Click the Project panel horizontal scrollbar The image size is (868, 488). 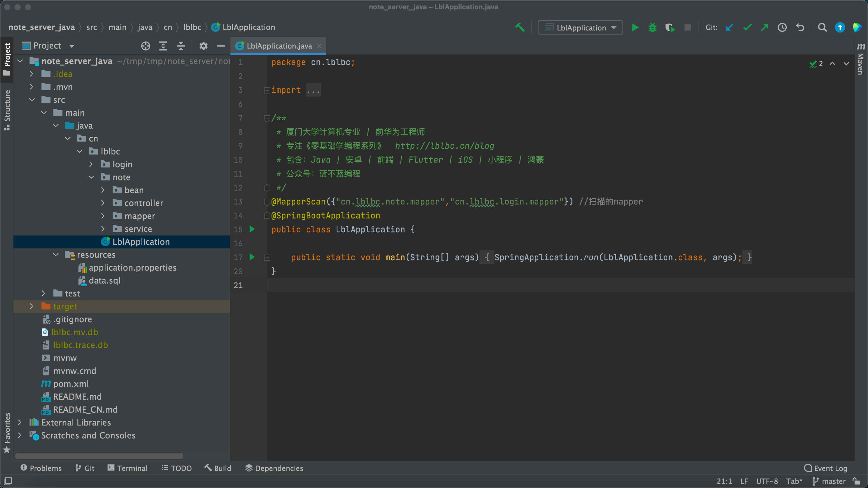click(99, 456)
